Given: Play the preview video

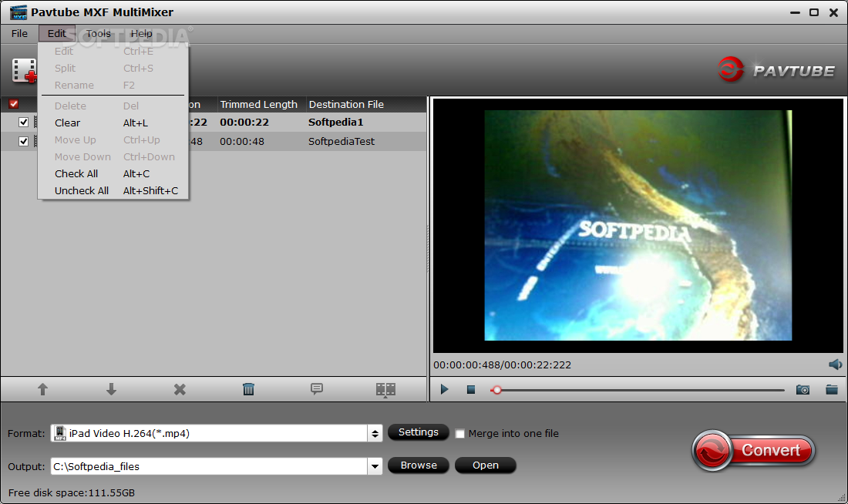Looking at the screenshot, I should point(445,389).
